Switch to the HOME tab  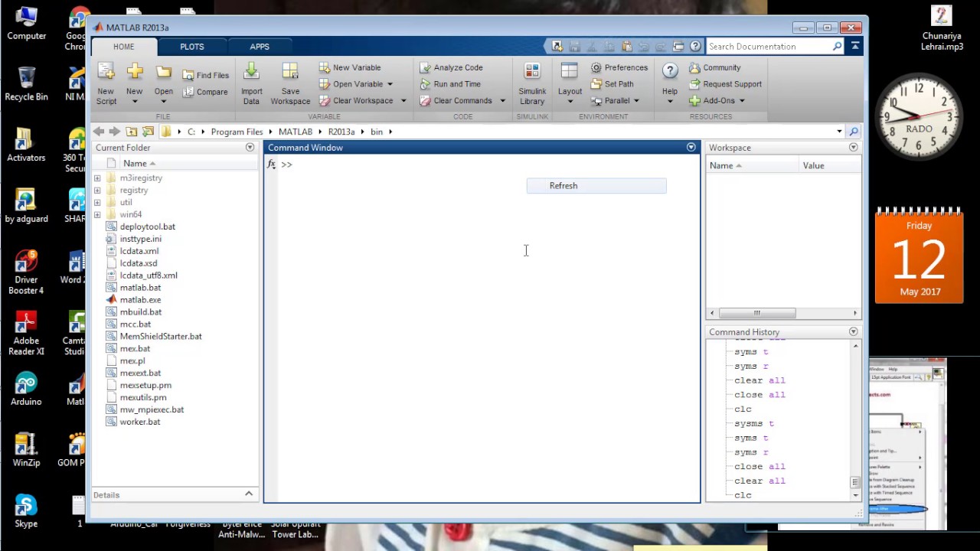(x=124, y=47)
